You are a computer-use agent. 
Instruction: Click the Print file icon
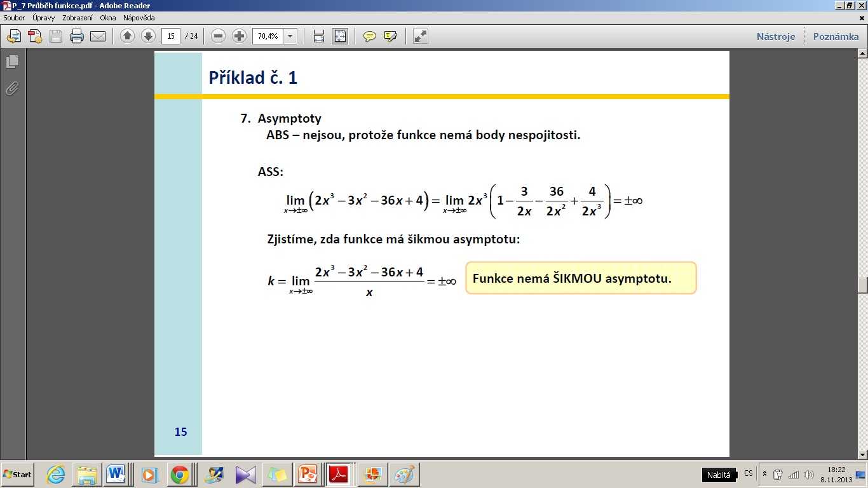pyautogui.click(x=77, y=36)
